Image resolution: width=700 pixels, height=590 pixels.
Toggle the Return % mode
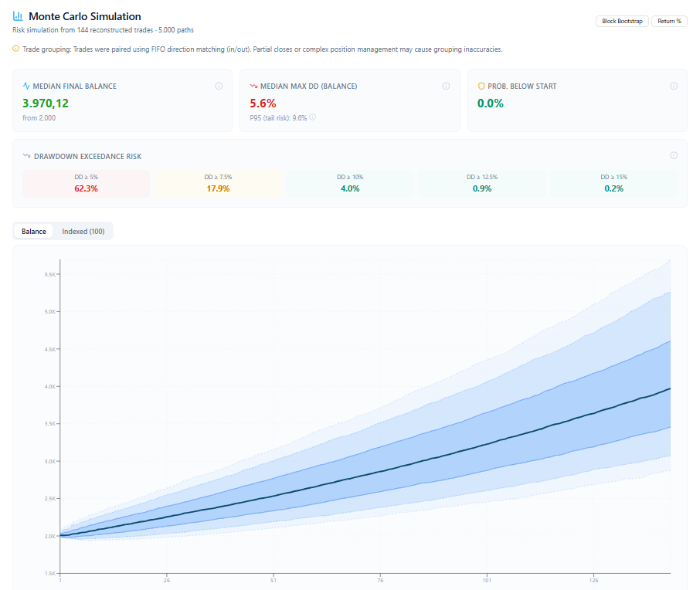click(x=669, y=21)
